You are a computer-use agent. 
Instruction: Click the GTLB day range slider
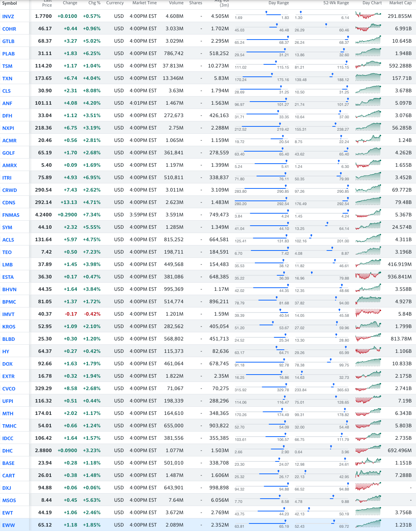262,39
